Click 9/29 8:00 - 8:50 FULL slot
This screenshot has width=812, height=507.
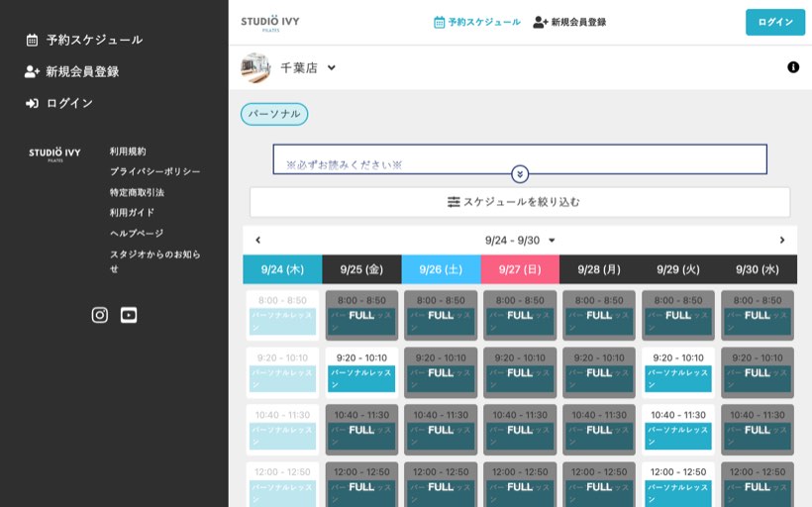pos(678,315)
